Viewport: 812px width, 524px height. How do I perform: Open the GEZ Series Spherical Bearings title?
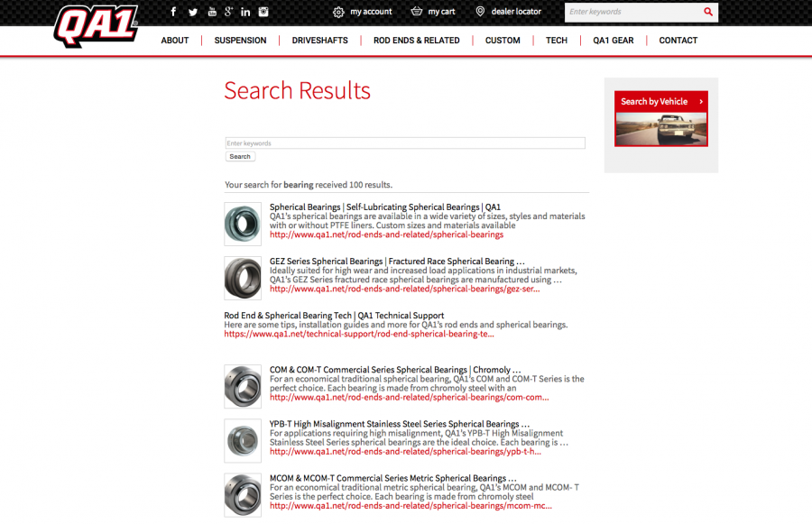click(x=397, y=262)
